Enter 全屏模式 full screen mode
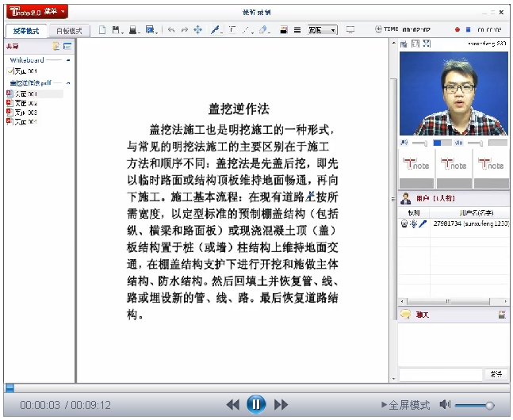 coord(405,405)
